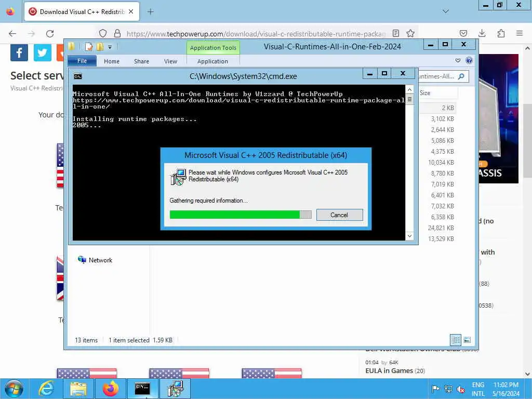The image size is (532, 399).
Task: Open Quick Access Toolbar customize dropdown
Action: (x=110, y=47)
